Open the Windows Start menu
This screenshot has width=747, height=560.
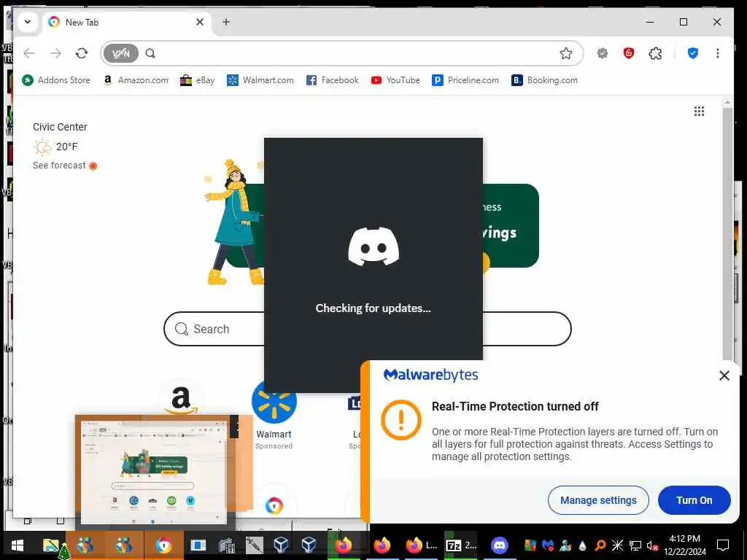[18, 545]
